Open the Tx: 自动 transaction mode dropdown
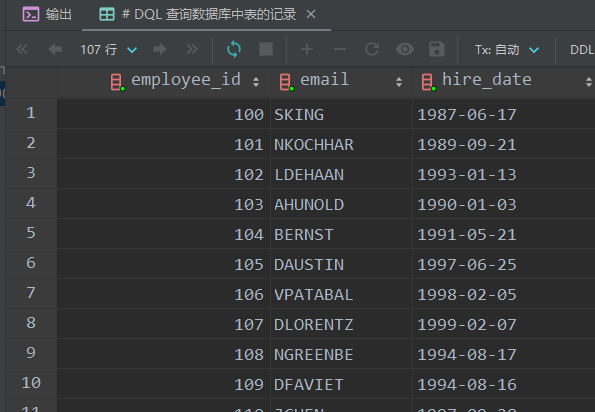The width and height of the screenshot is (595, 412). point(507,50)
